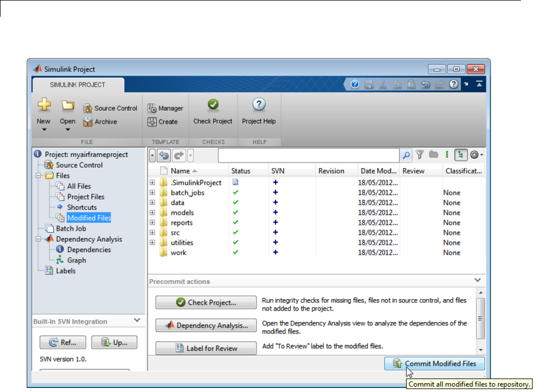Collapse the Built-In SVN Integration panel
Viewport: 535px width, 392px height.
137,320
